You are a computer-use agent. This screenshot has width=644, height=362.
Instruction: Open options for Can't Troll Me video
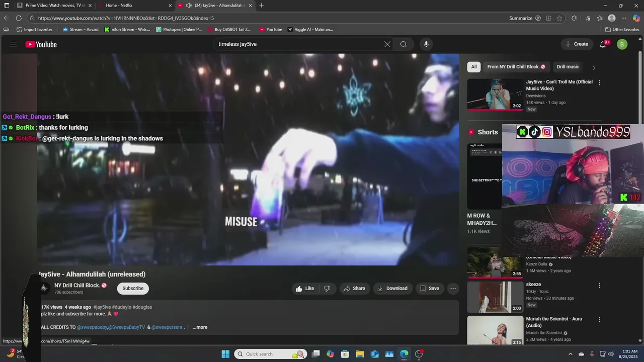point(599,82)
